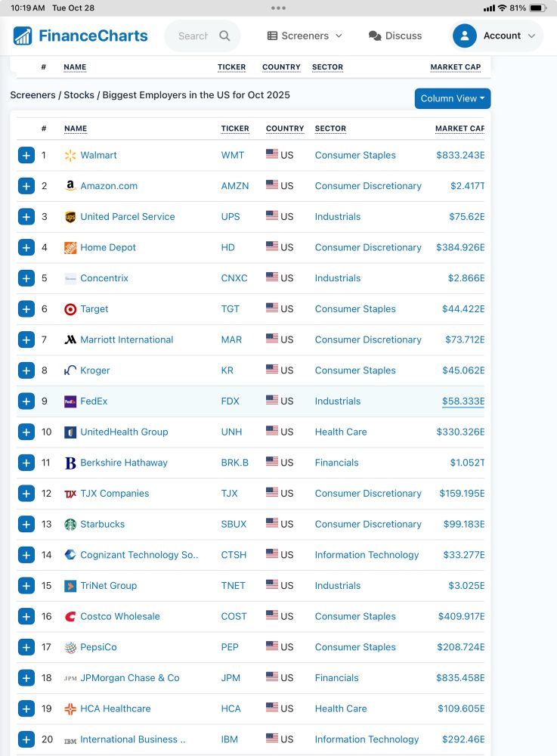This screenshot has height=756, width=557.
Task: Sort by the NAME column header in table
Action: click(x=76, y=129)
